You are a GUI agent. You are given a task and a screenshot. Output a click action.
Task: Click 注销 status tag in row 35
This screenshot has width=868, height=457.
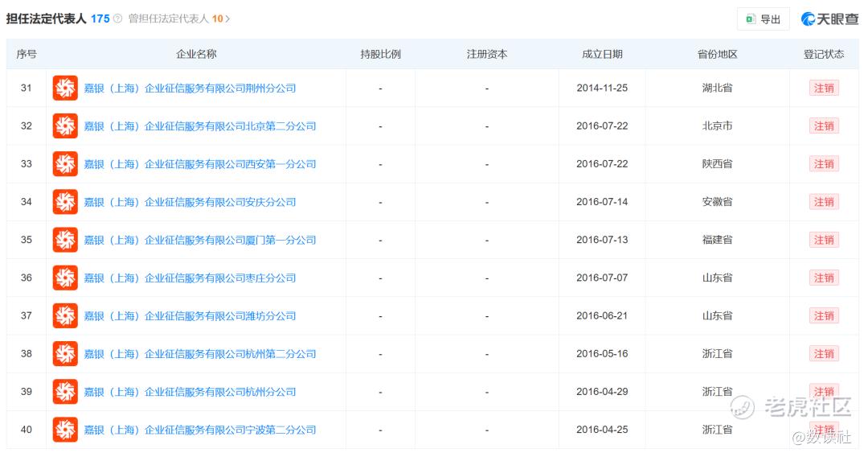click(x=824, y=240)
